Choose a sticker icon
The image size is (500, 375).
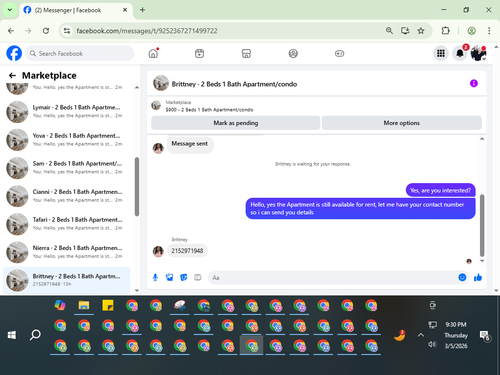point(184,277)
